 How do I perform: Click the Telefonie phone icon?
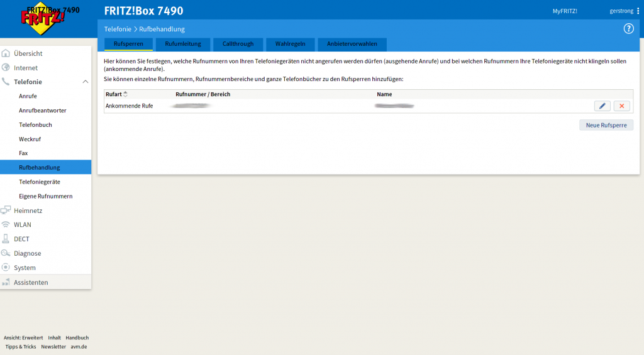tap(6, 82)
